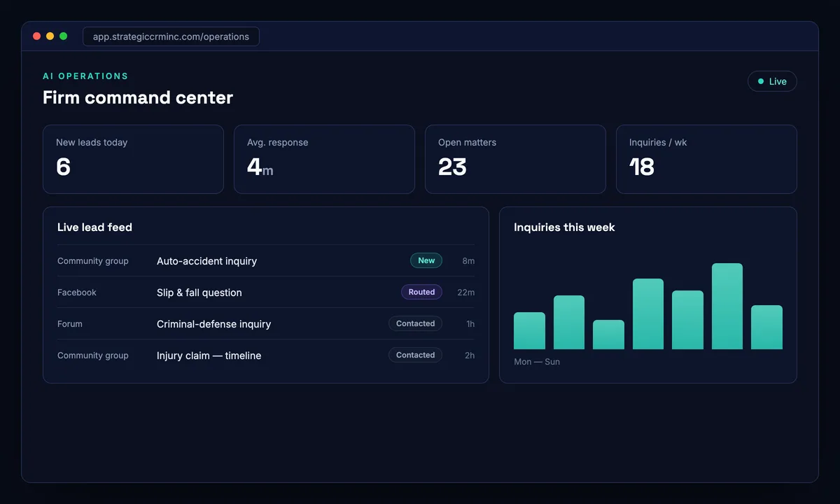Open the Avg. response card
The image size is (840, 504).
pyautogui.click(x=324, y=159)
